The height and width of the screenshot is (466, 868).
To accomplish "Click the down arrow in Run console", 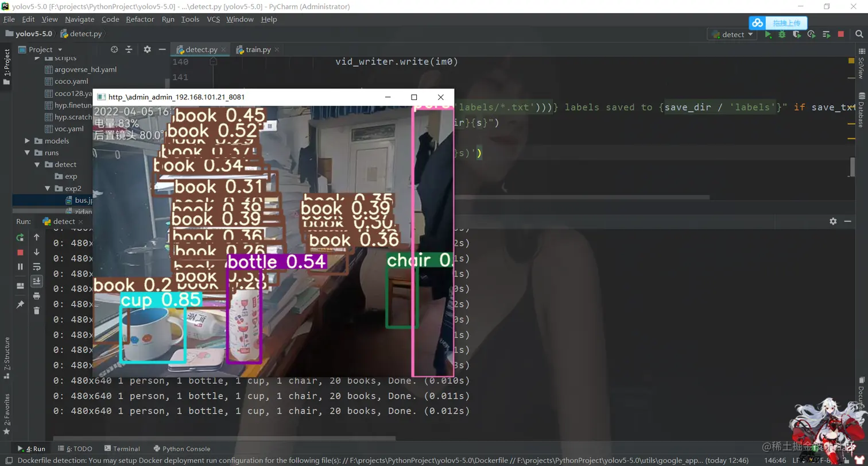I will [37, 252].
